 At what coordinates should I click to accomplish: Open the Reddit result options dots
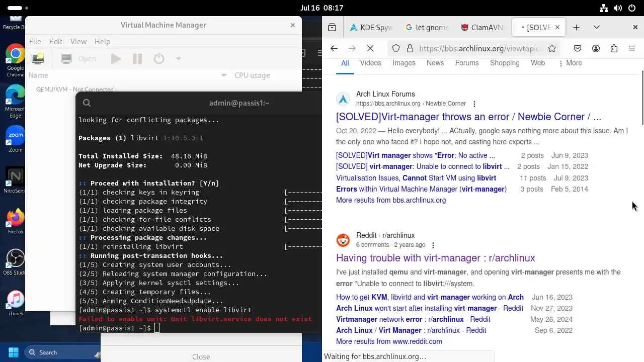(x=434, y=245)
